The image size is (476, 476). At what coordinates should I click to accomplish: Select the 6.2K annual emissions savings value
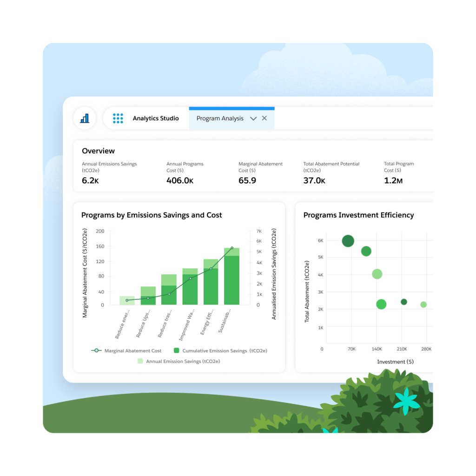(90, 181)
